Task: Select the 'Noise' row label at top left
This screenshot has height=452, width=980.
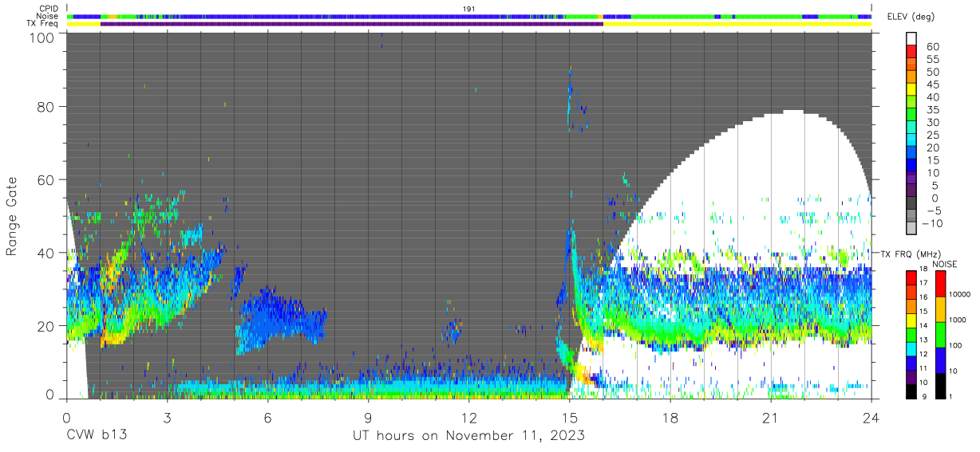Action: 47,16
